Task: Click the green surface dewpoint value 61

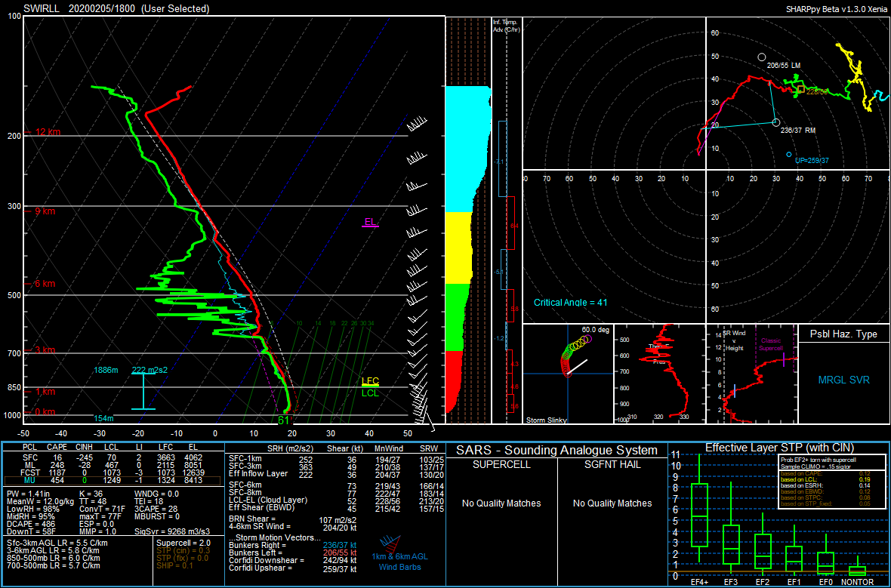Action: pyautogui.click(x=284, y=420)
